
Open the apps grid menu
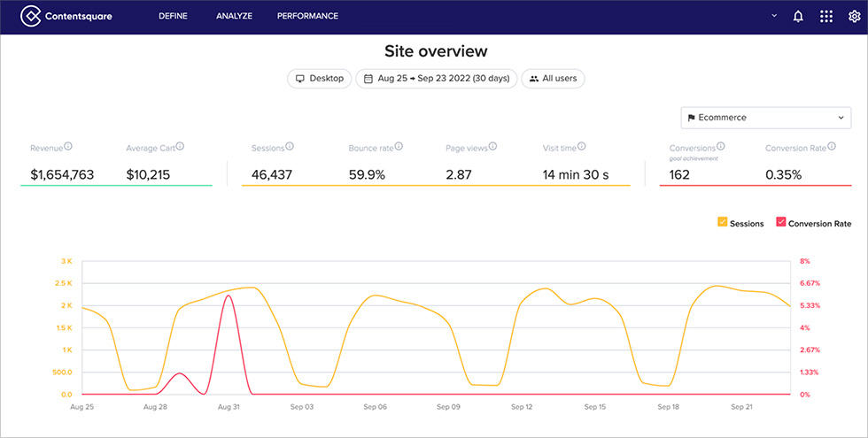tap(825, 16)
